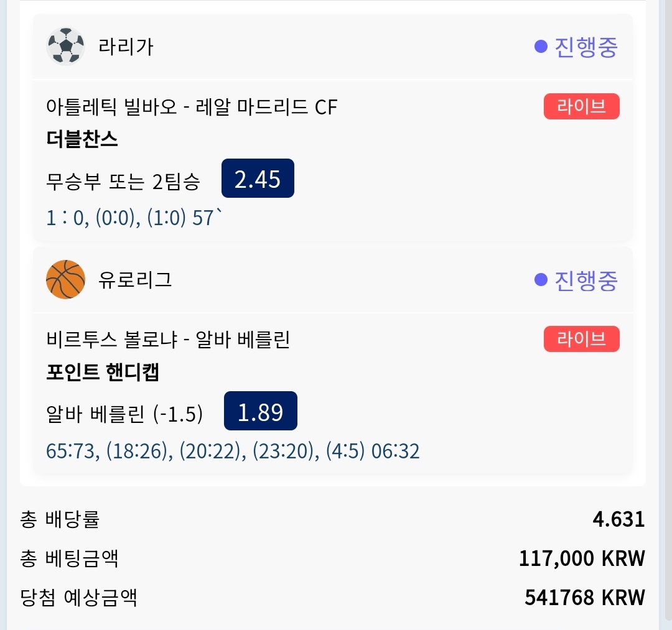The height and width of the screenshot is (630, 672).
Task: Click the soccer ball icon beside 라리가
Action: [65, 47]
